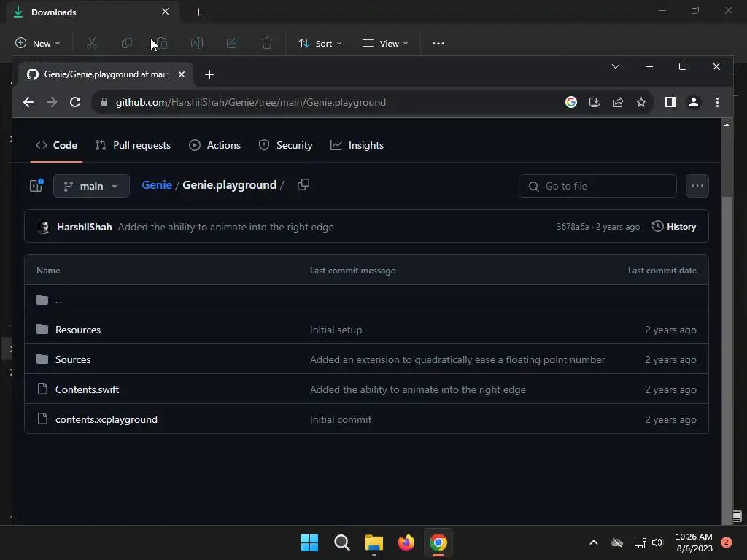
Task: Click the 'Initial setup' commit message
Action: click(x=336, y=330)
